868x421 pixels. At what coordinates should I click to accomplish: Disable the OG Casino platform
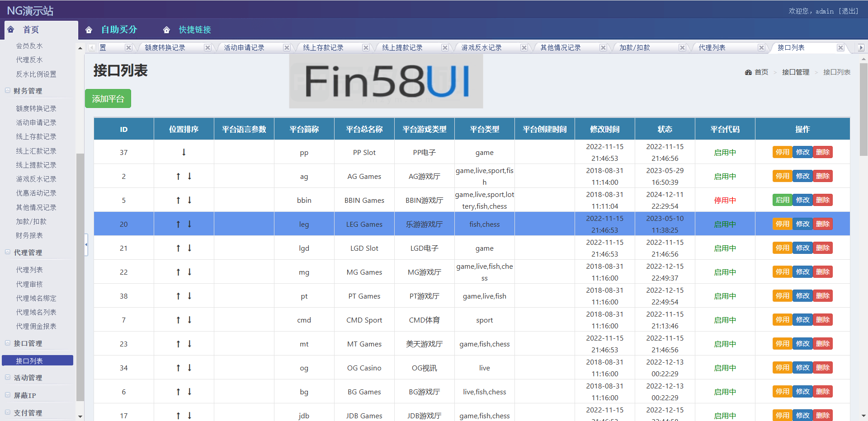coord(782,368)
